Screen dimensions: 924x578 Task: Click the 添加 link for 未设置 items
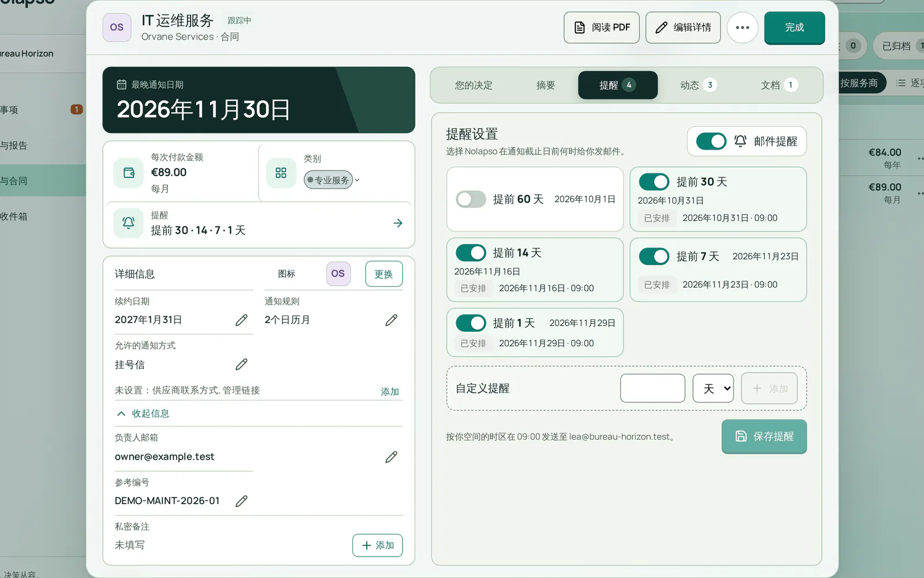click(x=390, y=391)
